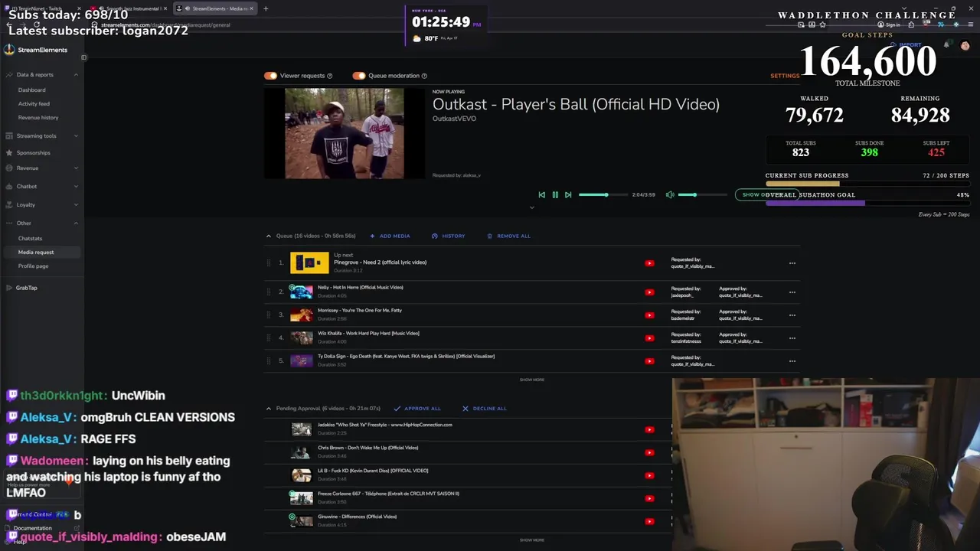Open YouTube link for Ginuwine row
The width and height of the screenshot is (980, 551).
pyautogui.click(x=649, y=522)
